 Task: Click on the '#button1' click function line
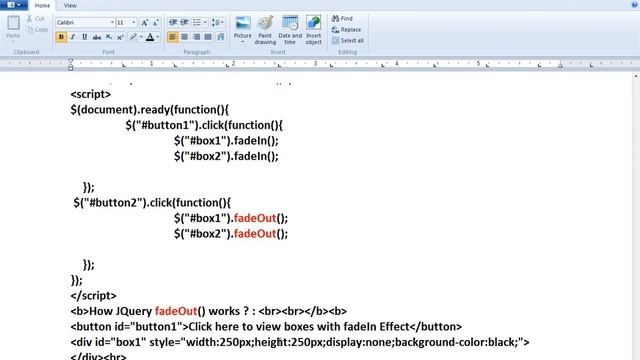click(x=204, y=125)
